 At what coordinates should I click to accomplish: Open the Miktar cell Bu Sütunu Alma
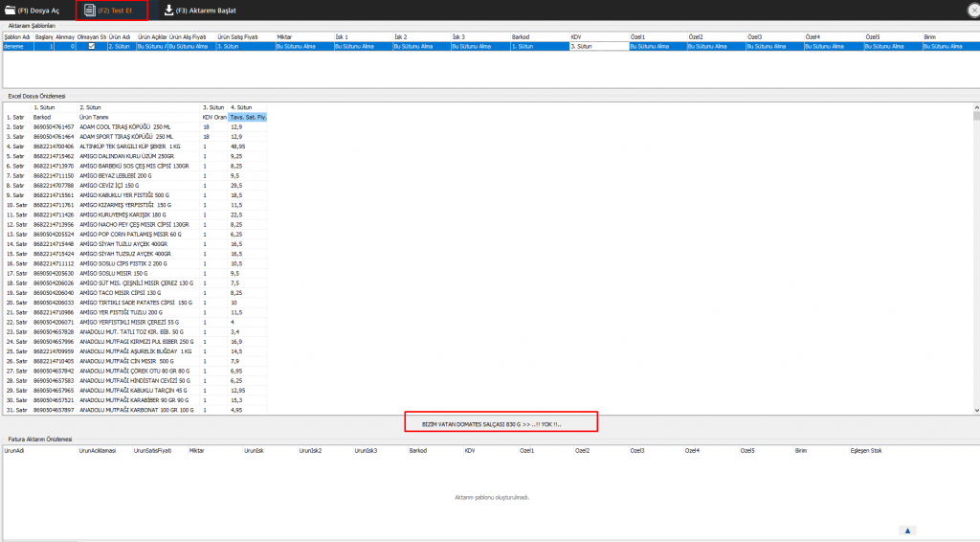(x=304, y=46)
